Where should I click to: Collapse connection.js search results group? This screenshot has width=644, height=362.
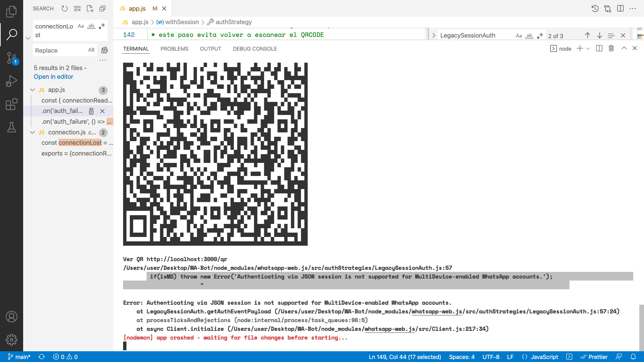[x=32, y=132]
